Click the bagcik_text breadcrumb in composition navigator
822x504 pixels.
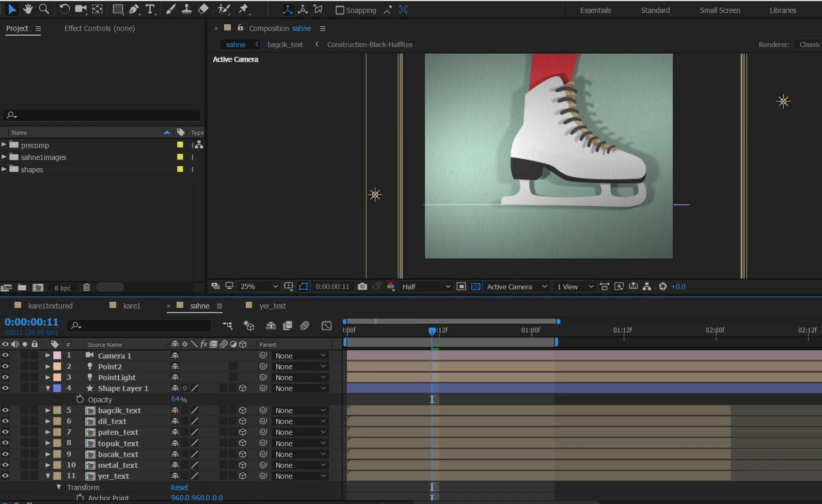[285, 45]
